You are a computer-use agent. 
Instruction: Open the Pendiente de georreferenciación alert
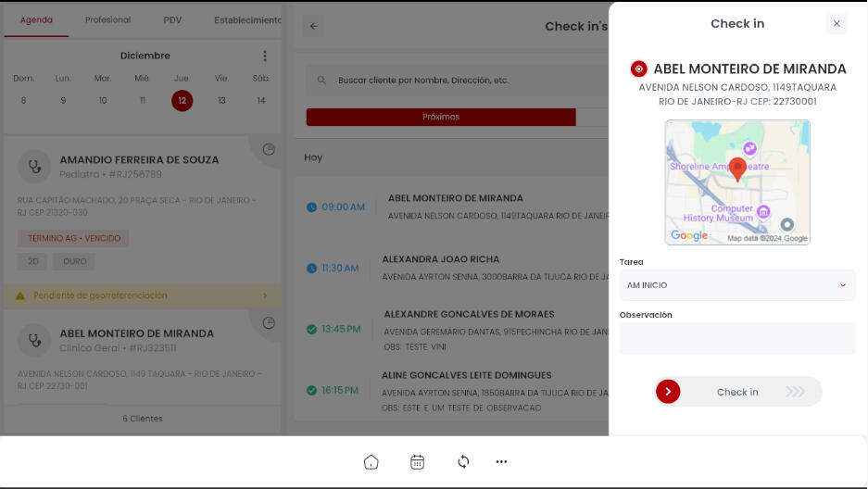point(143,296)
